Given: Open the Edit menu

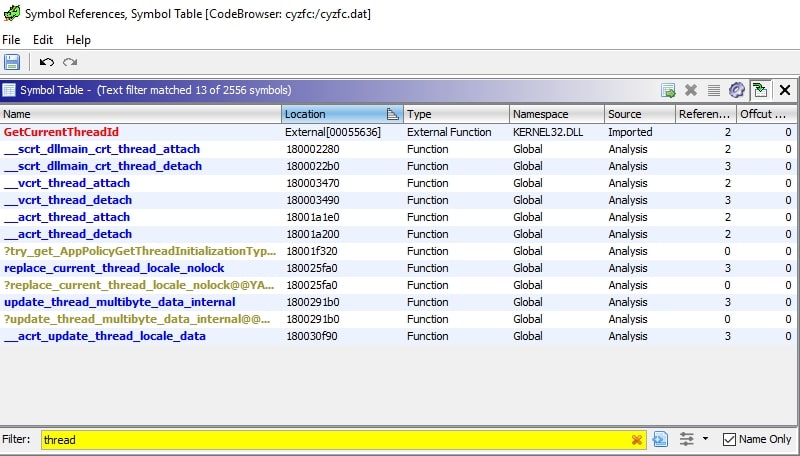Looking at the screenshot, I should click(43, 40).
